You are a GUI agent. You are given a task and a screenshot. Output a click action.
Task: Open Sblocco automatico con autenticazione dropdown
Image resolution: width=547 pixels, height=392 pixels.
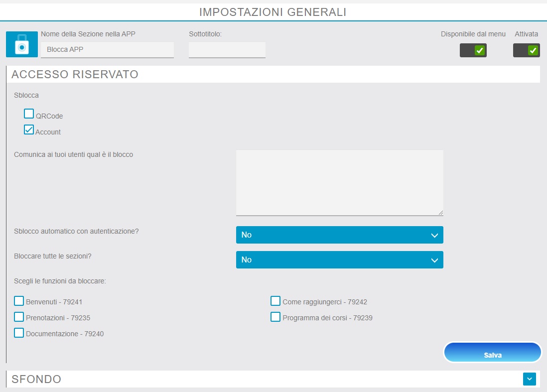(339, 235)
